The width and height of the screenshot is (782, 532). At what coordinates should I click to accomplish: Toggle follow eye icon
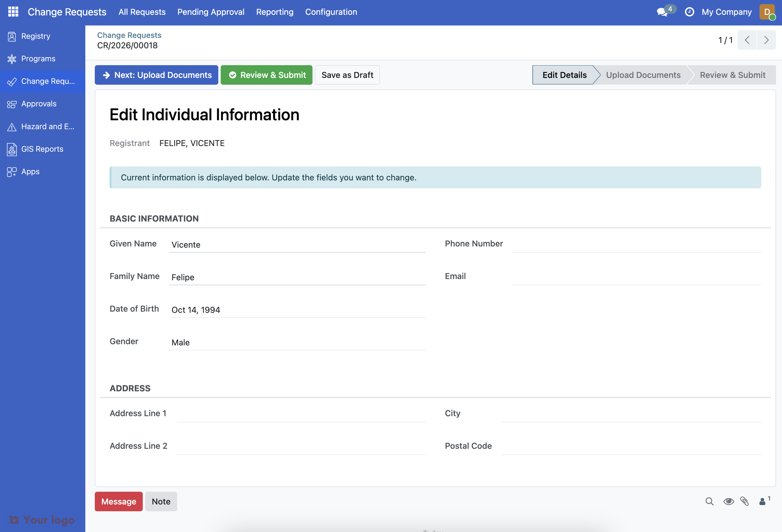point(728,501)
